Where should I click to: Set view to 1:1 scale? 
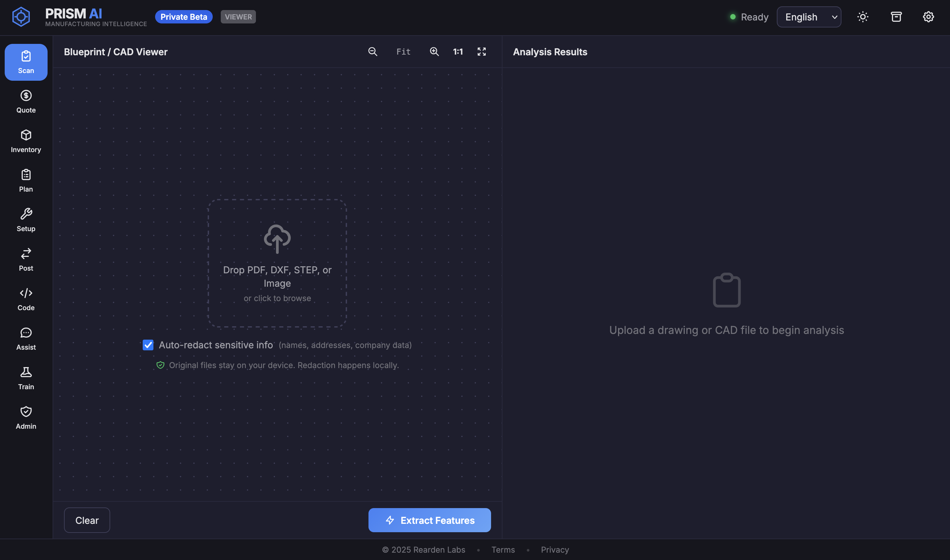(458, 52)
